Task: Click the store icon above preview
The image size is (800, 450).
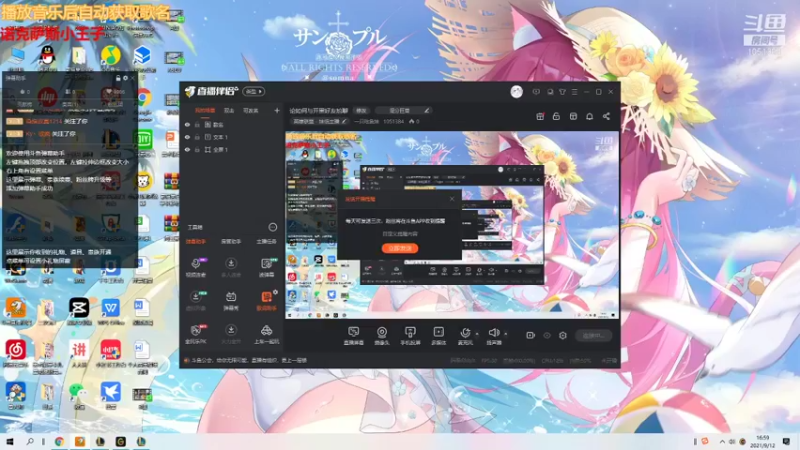Action: pyautogui.click(x=573, y=116)
